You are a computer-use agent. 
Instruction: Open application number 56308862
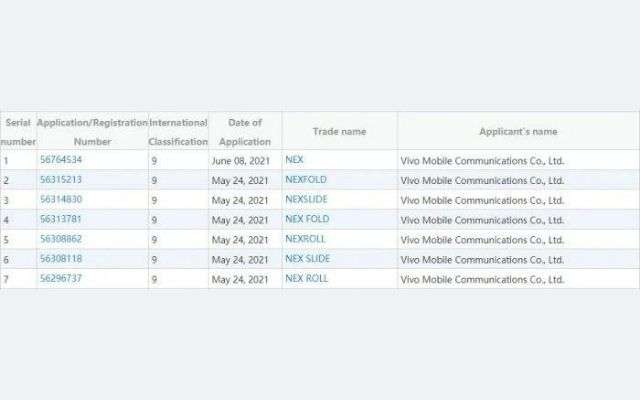[61, 239]
